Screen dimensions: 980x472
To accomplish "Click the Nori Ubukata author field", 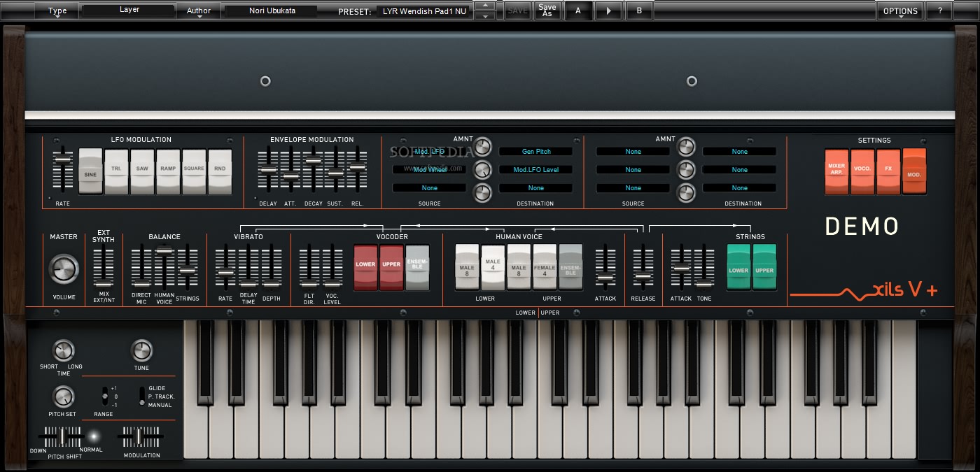I will [x=272, y=11].
